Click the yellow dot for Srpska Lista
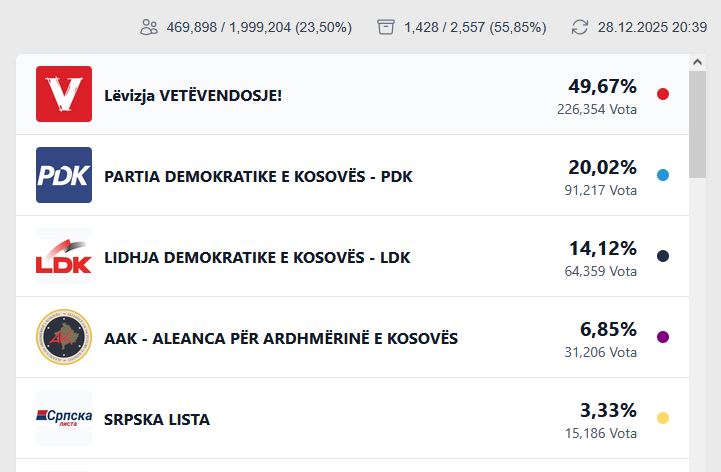The width and height of the screenshot is (721, 472). 662,418
